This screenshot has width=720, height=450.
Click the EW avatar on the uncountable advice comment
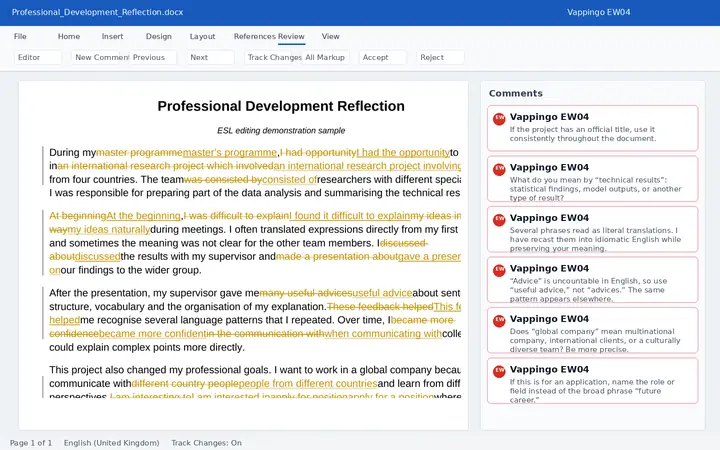(x=499, y=270)
